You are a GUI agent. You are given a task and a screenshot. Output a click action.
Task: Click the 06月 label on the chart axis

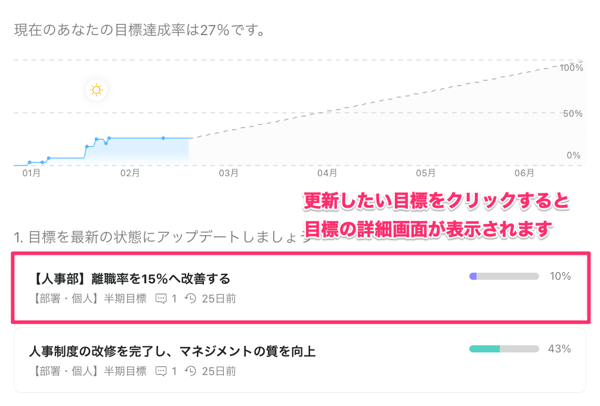tap(524, 173)
